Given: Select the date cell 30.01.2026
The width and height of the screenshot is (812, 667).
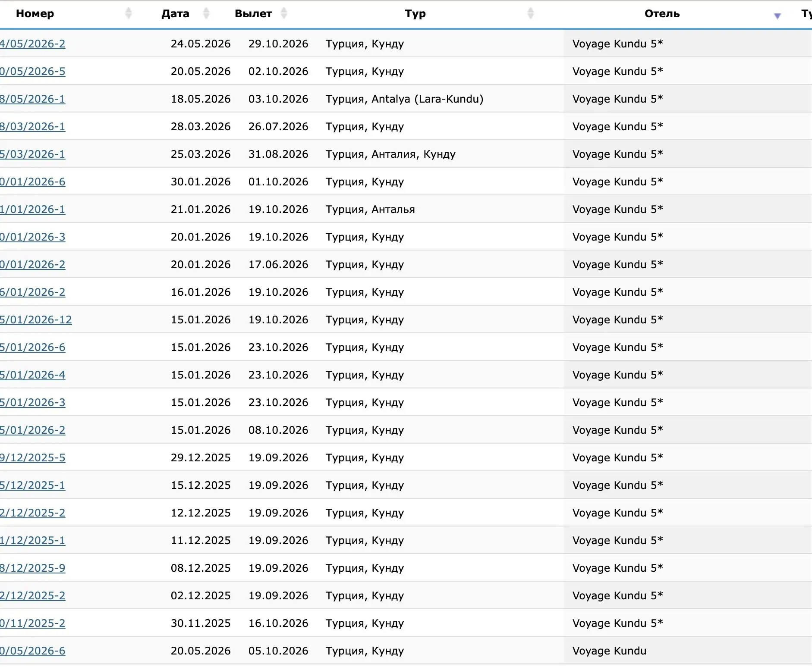Looking at the screenshot, I should click(x=201, y=182).
